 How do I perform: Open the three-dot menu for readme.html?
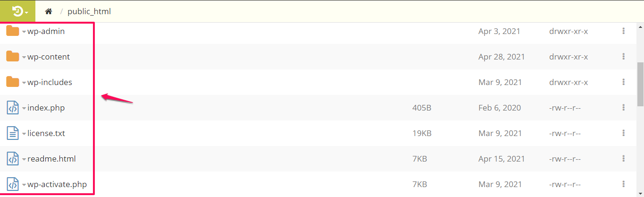click(x=623, y=159)
